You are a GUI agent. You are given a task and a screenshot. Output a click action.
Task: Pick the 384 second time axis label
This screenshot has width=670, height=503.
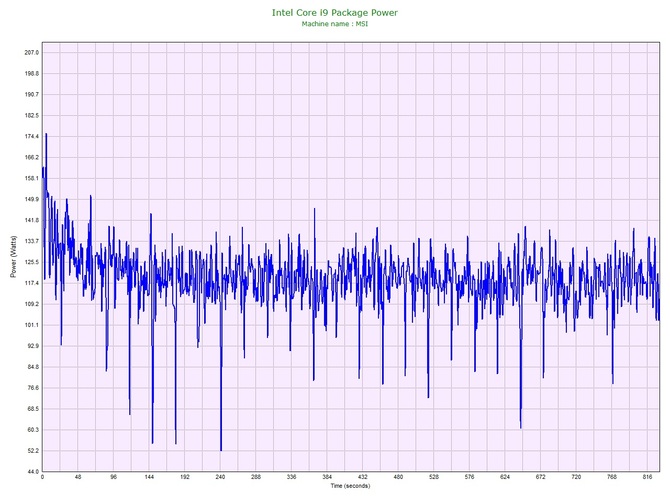pyautogui.click(x=327, y=478)
